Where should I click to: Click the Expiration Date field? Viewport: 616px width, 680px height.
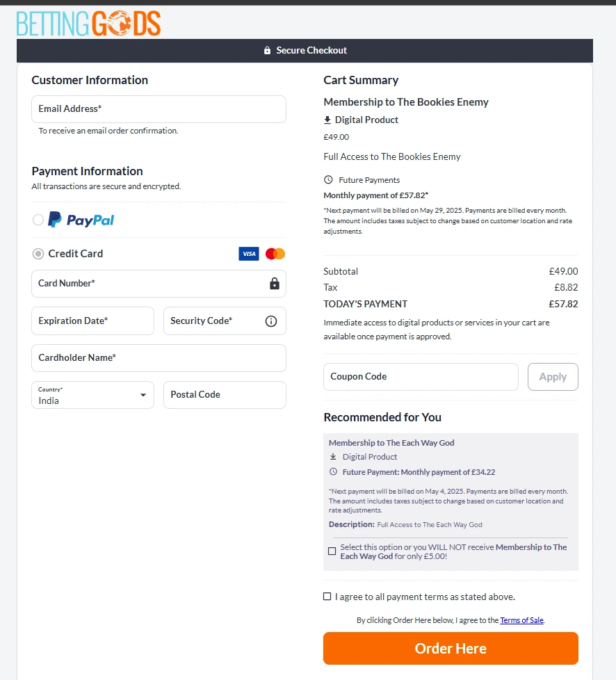[93, 321]
